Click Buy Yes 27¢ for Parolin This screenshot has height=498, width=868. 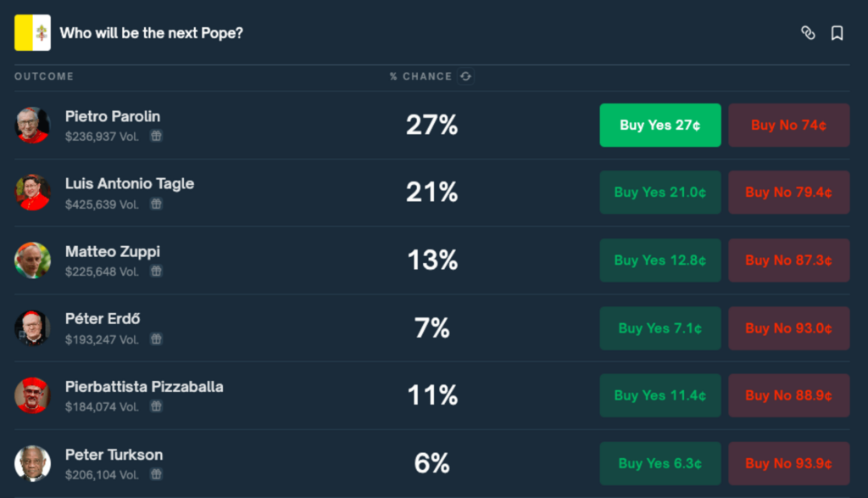coord(660,125)
